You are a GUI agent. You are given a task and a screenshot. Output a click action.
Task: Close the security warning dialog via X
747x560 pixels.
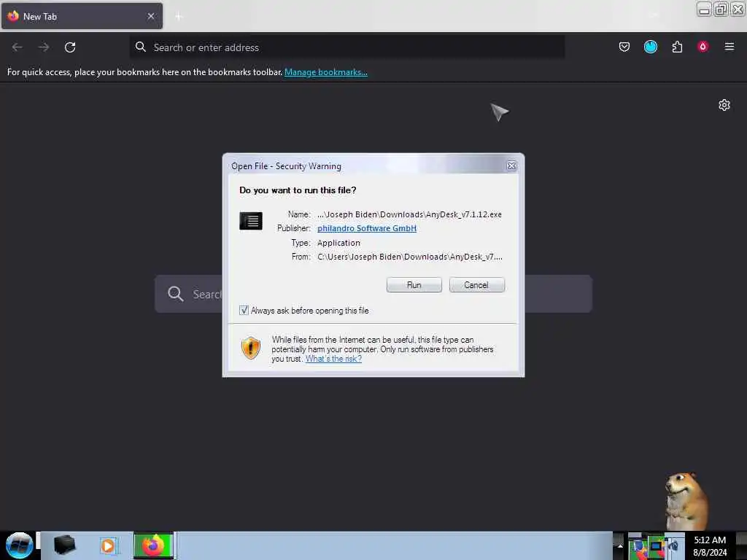511,166
